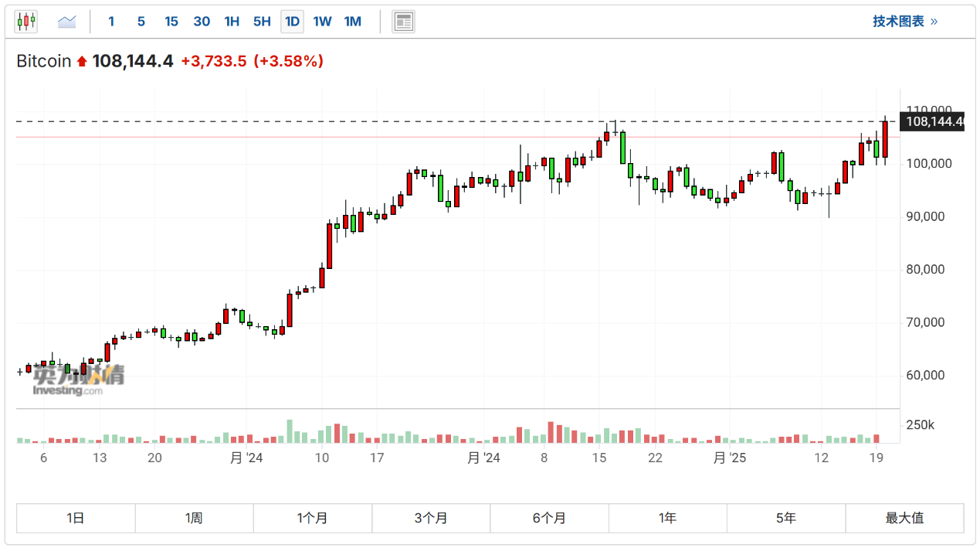Switch to the 1个月 range tab

pyautogui.click(x=312, y=518)
